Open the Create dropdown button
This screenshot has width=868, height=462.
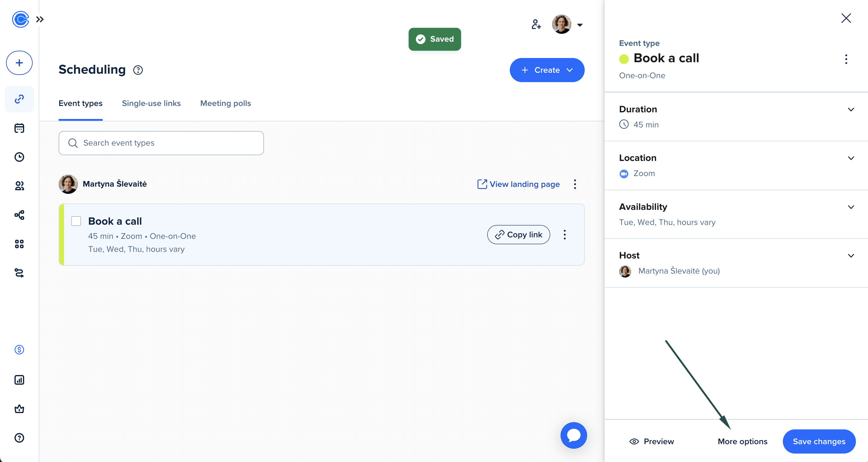tap(547, 70)
